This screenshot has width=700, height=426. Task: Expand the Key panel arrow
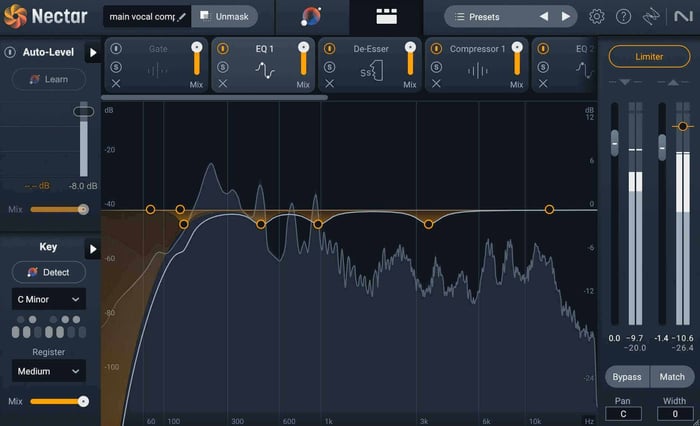[93, 249]
